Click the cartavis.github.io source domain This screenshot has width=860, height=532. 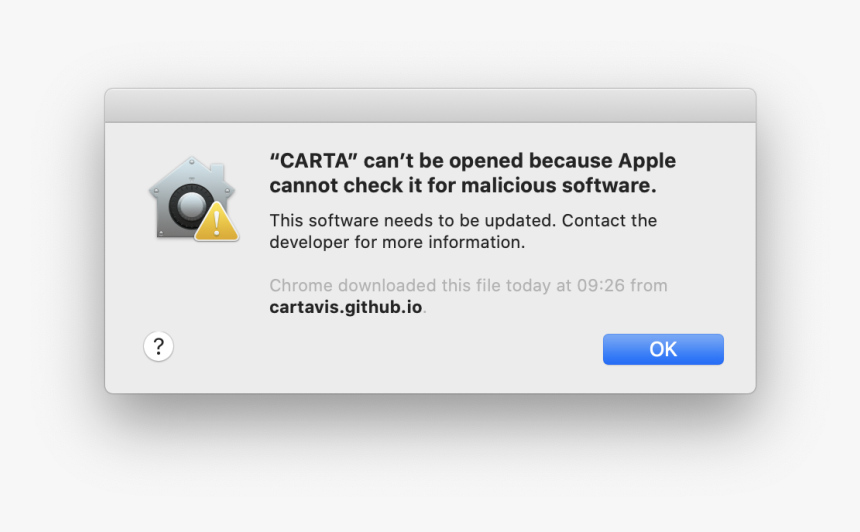click(346, 307)
